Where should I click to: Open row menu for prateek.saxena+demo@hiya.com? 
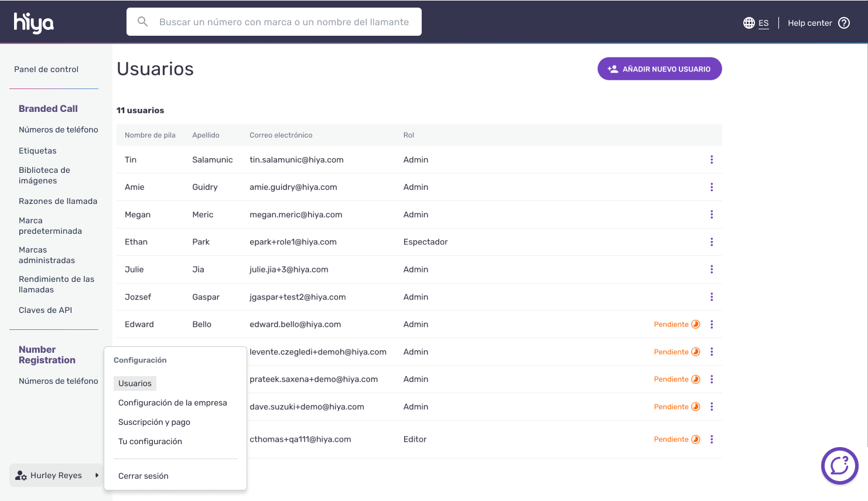point(712,379)
